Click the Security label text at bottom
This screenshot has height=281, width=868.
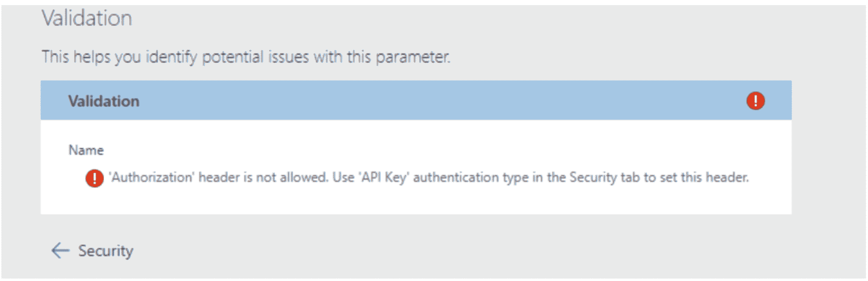click(x=106, y=251)
